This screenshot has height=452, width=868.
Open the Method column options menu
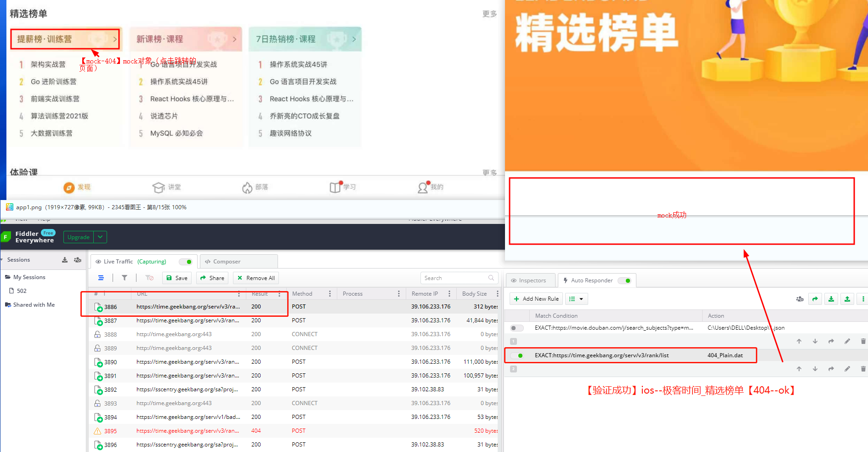click(x=330, y=294)
